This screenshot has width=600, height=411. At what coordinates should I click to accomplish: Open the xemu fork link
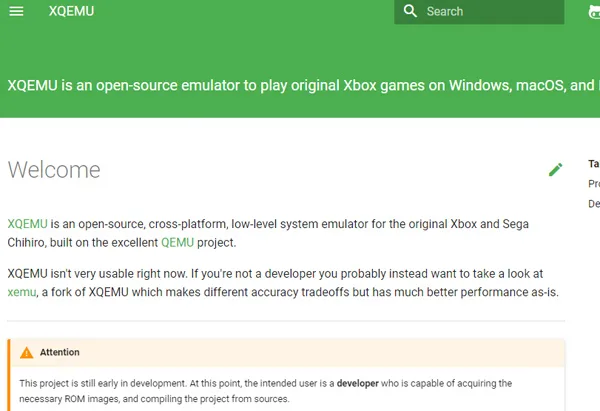(x=22, y=292)
